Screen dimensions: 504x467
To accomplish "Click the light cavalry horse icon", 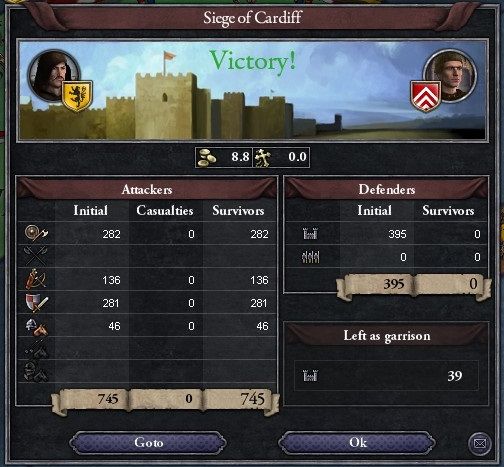I will coord(37,326).
